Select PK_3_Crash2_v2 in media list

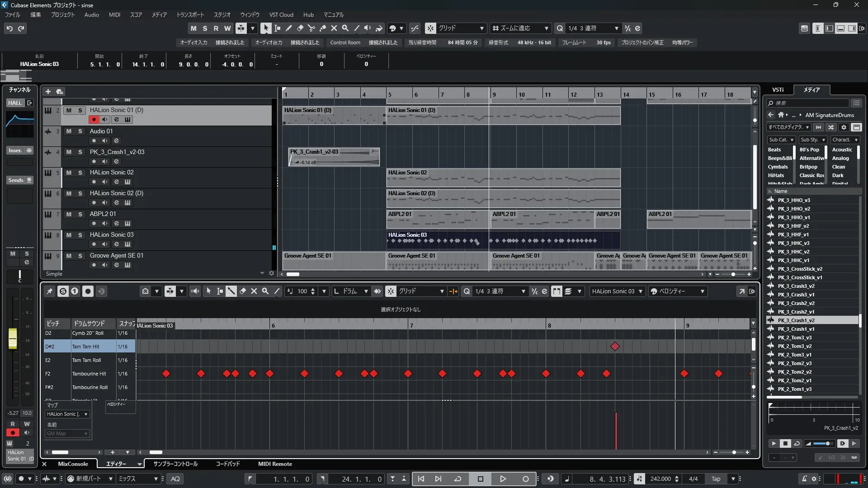[796, 303]
